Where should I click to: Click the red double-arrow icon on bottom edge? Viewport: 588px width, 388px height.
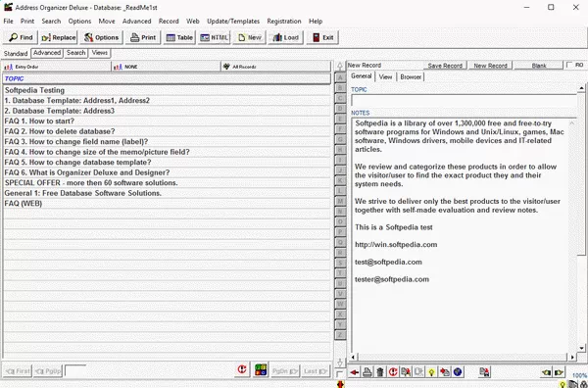click(340, 384)
